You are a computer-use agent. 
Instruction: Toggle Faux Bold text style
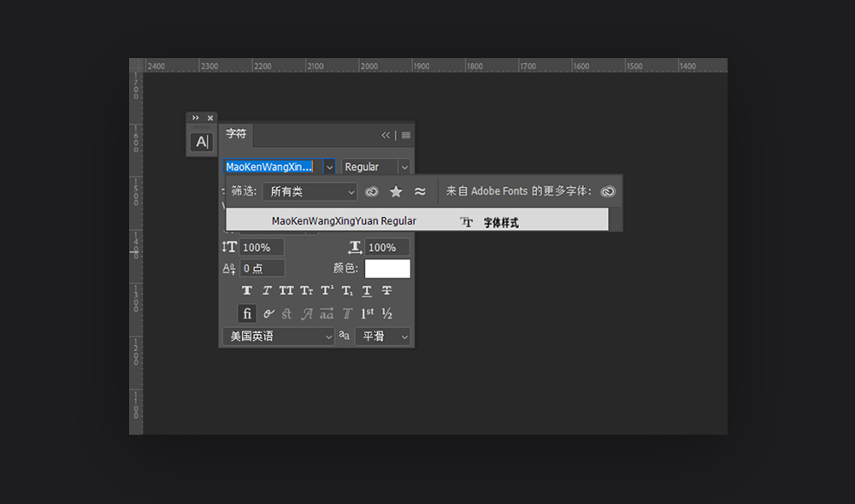pyautogui.click(x=247, y=291)
